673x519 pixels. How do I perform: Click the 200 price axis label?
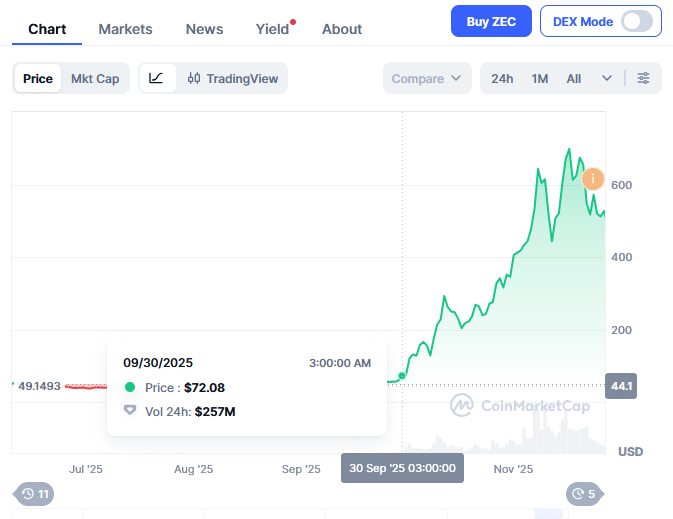(x=621, y=330)
